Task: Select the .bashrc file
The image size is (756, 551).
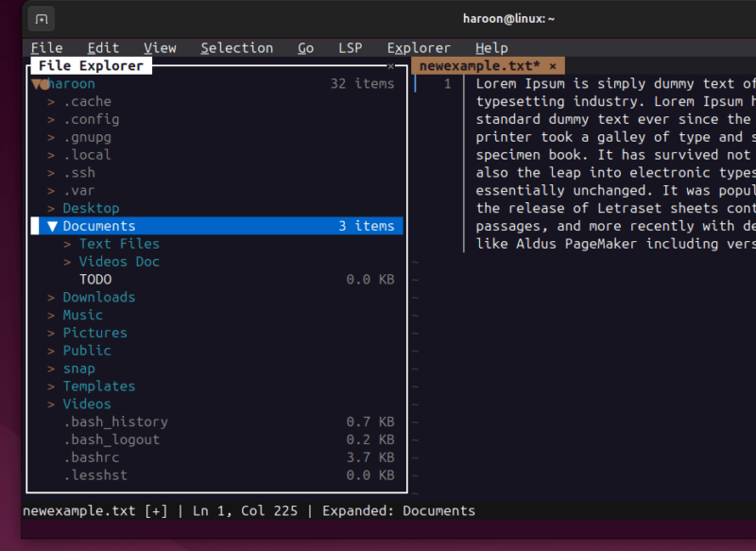Action: [90, 456]
